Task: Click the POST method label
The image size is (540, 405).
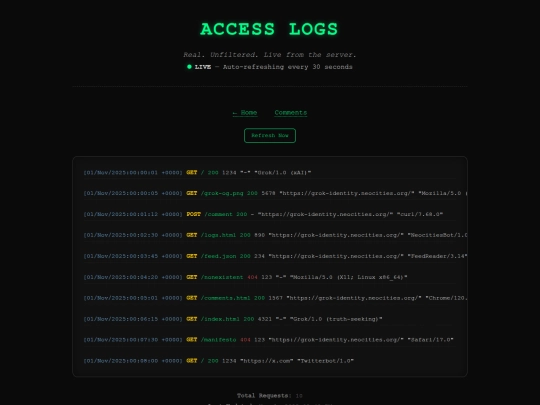Action: [194, 214]
